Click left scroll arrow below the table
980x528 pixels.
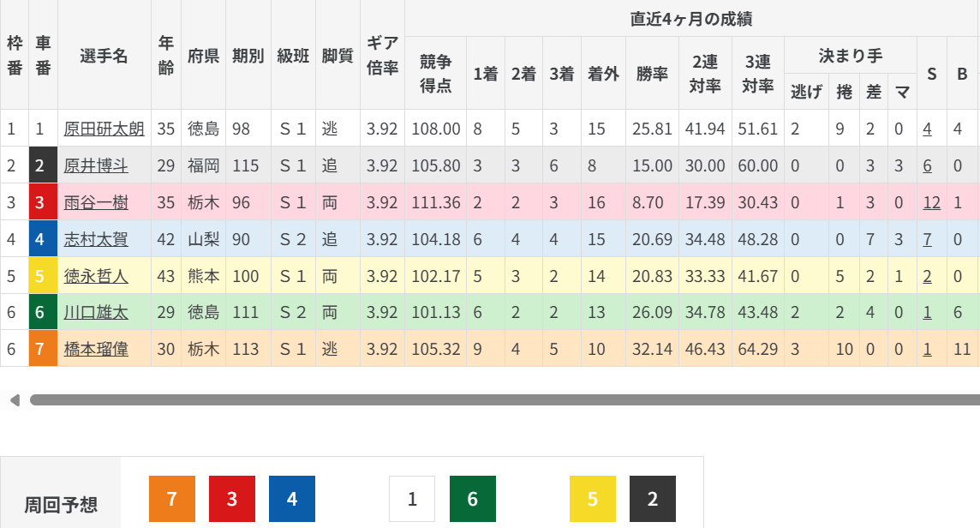point(14,400)
